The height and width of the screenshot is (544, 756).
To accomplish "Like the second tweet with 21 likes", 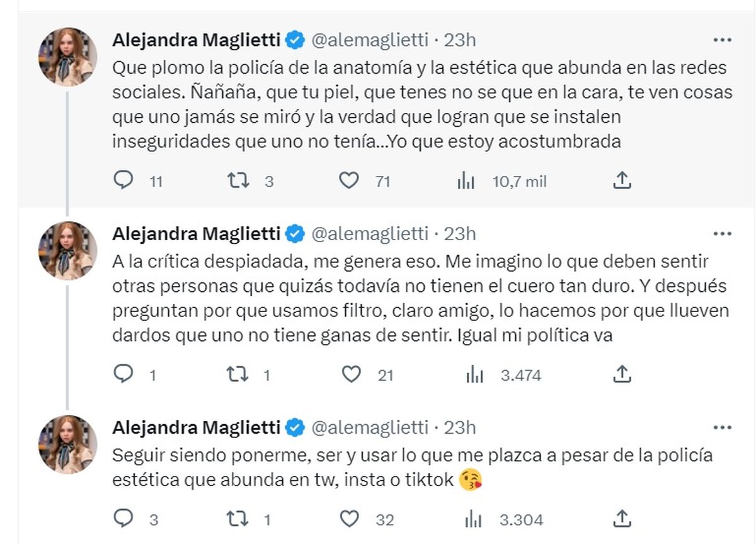I will coord(350,375).
